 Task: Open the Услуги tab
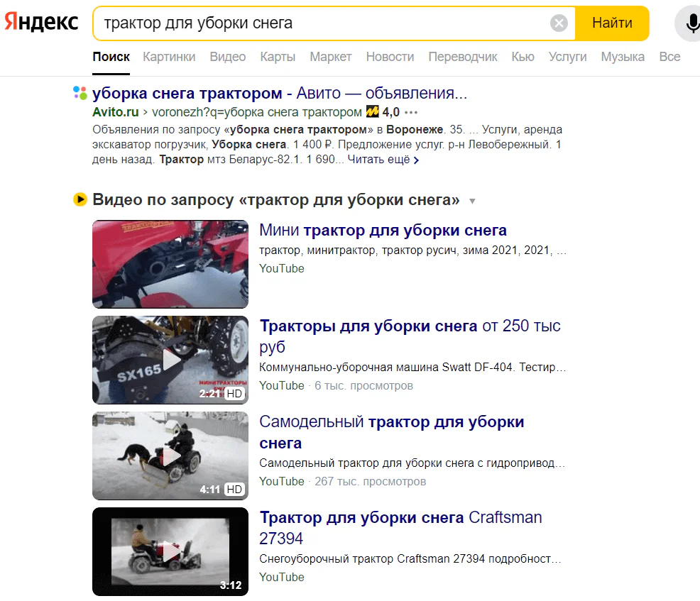tap(567, 57)
